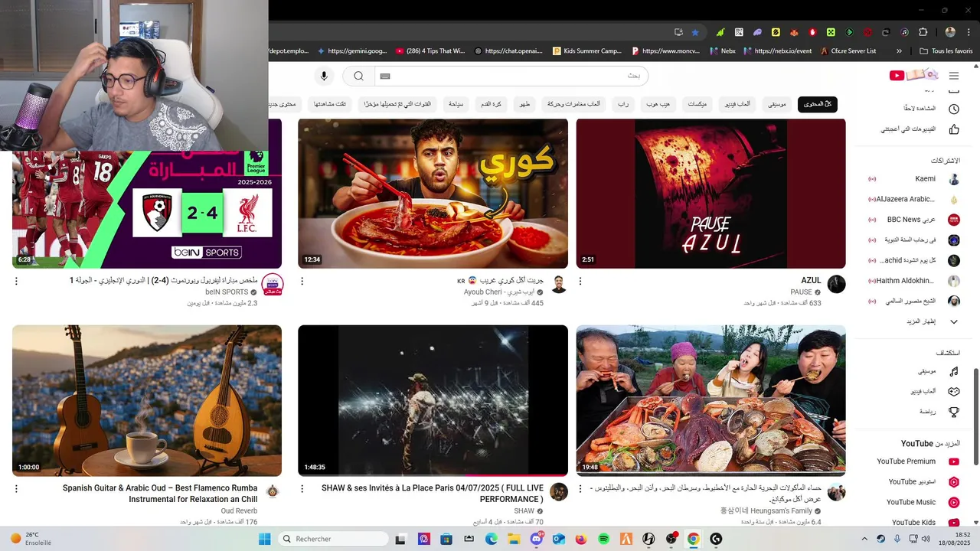Open Watch Later clock icon
The width and height of the screenshot is (980, 551).
(x=953, y=109)
